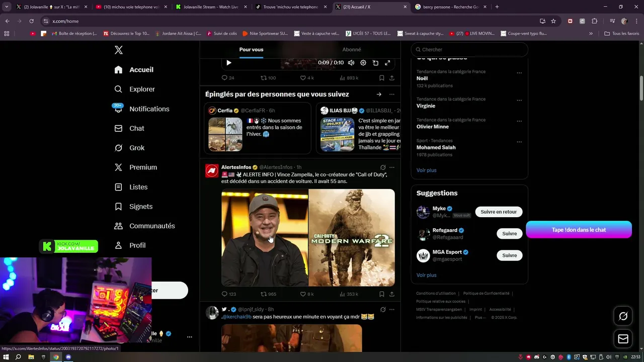Open more options for Mohamed Salah trend
This screenshot has height=362, width=644.
pos(519,142)
